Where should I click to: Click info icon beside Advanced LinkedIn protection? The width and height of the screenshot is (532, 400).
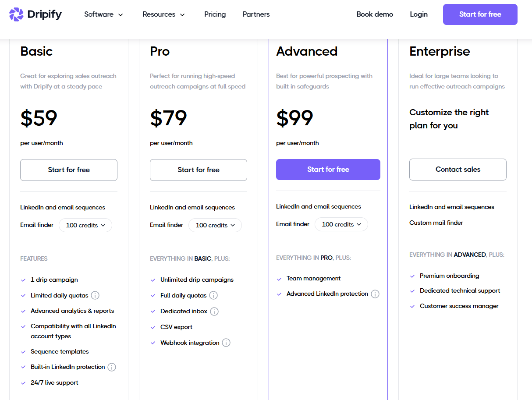[x=375, y=294]
